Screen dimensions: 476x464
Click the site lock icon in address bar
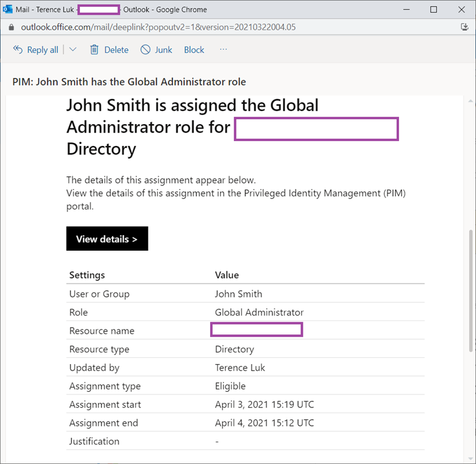point(12,27)
